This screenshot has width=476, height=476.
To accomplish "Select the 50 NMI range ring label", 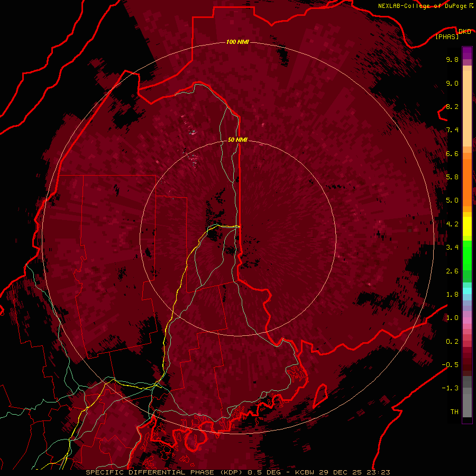I will [237, 140].
